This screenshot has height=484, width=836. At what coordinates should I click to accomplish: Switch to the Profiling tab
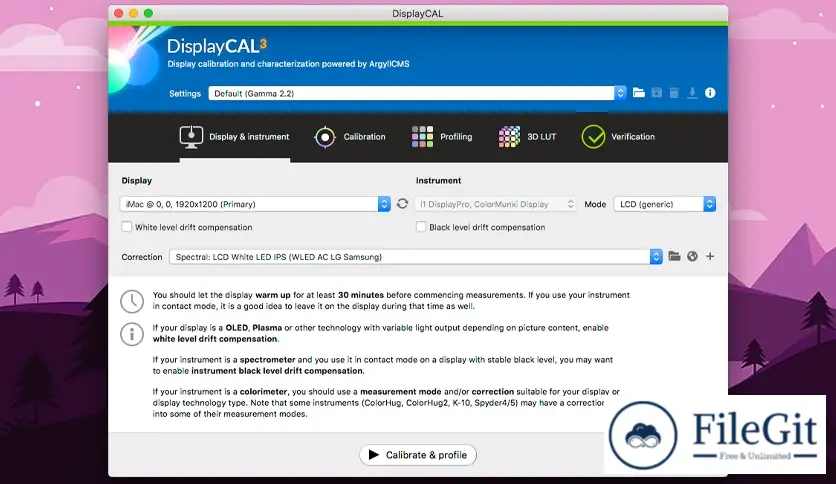click(442, 137)
